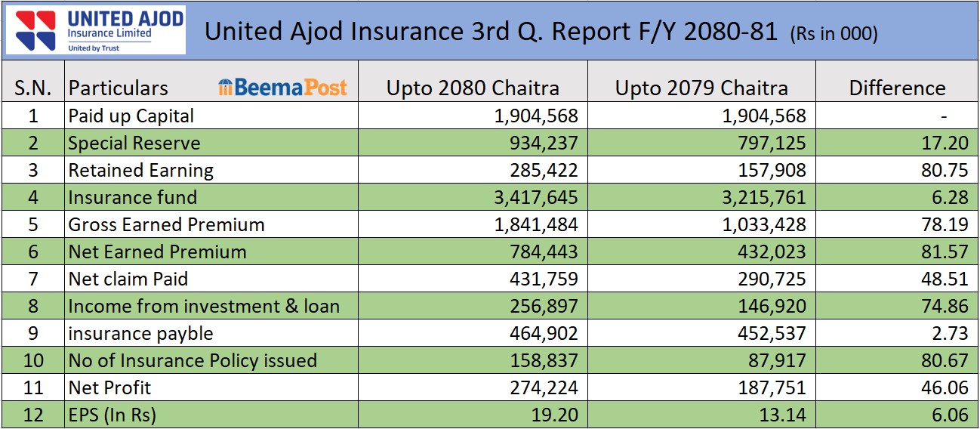Select the Paid up Capital cell
Viewport: 980px width, 429px height.
pyautogui.click(x=131, y=116)
